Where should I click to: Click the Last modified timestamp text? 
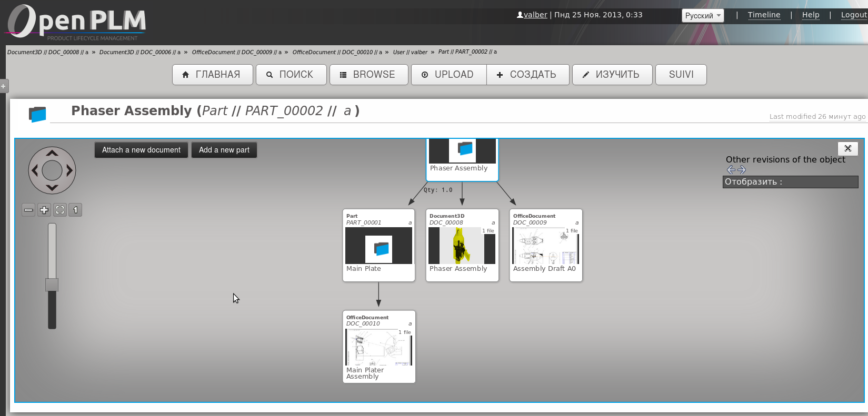coord(817,117)
